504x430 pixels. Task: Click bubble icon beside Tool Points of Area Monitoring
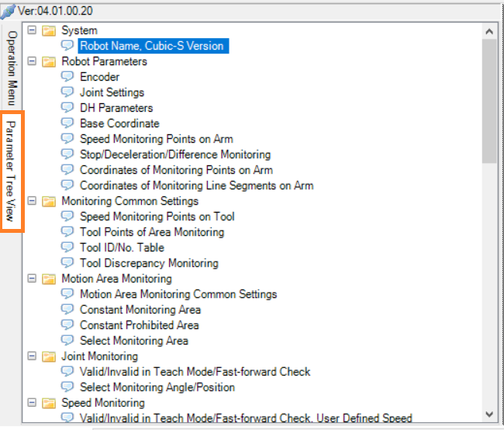pyautogui.click(x=67, y=232)
